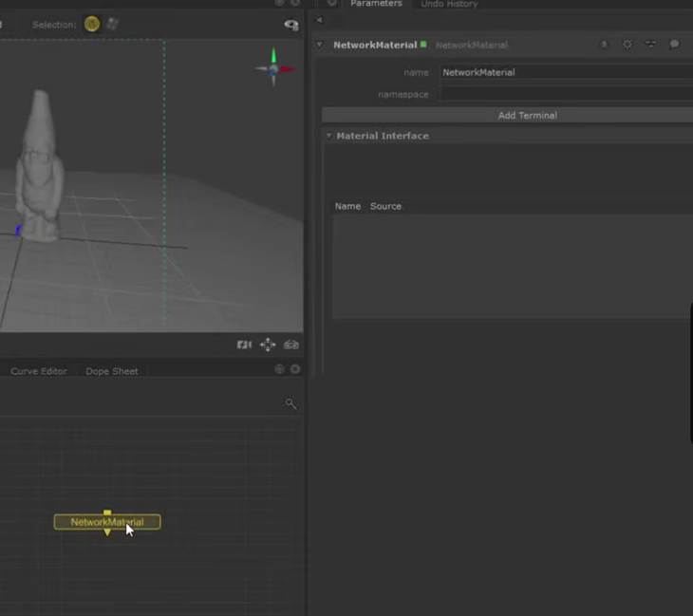The width and height of the screenshot is (693, 616).
Task: Click the axis orientation gizmo in viewport
Action: coord(273,69)
